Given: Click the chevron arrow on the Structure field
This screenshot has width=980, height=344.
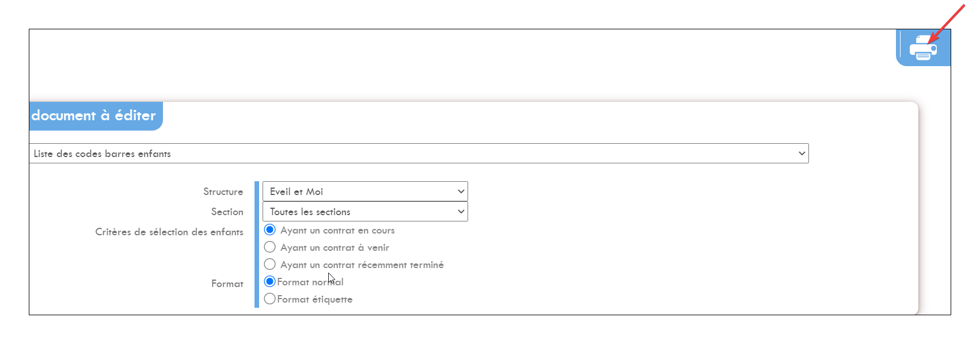Looking at the screenshot, I should coord(461,192).
